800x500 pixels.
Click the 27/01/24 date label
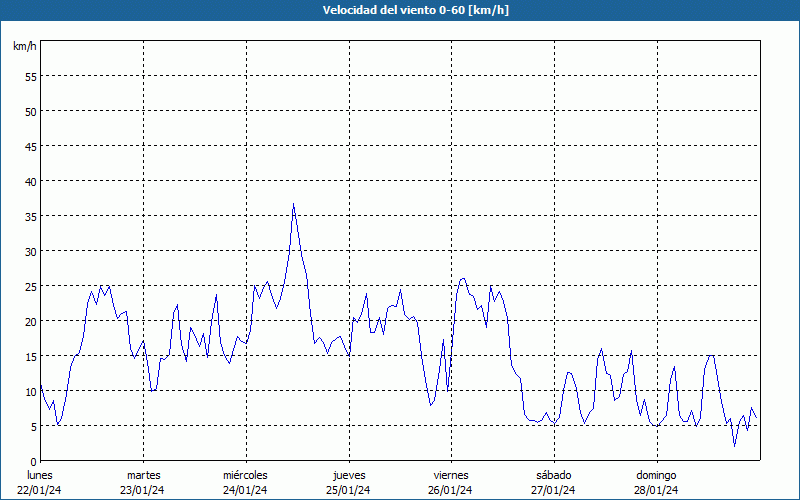click(x=553, y=490)
